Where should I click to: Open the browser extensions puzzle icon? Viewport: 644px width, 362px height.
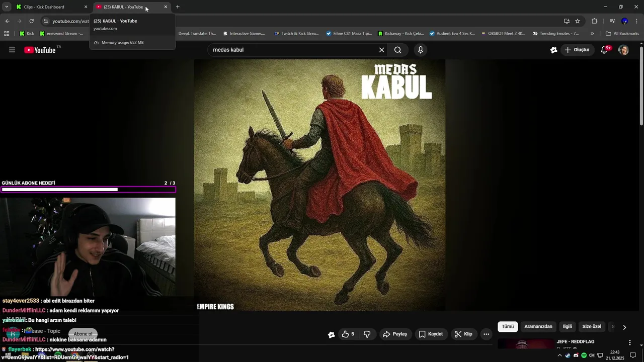coord(595,21)
